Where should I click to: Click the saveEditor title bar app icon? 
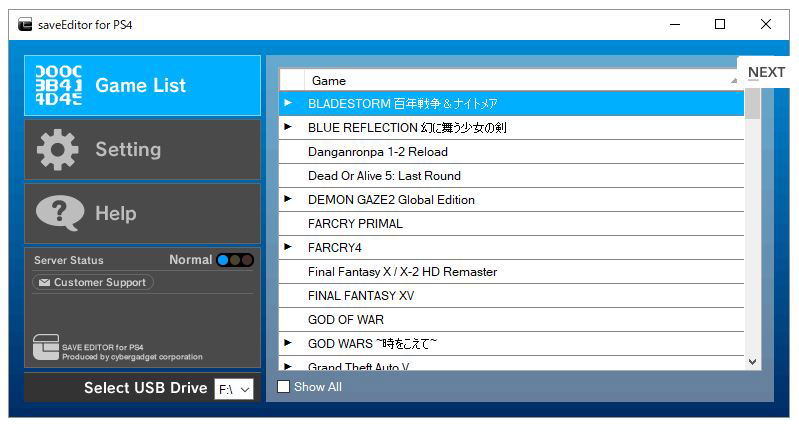[24, 25]
